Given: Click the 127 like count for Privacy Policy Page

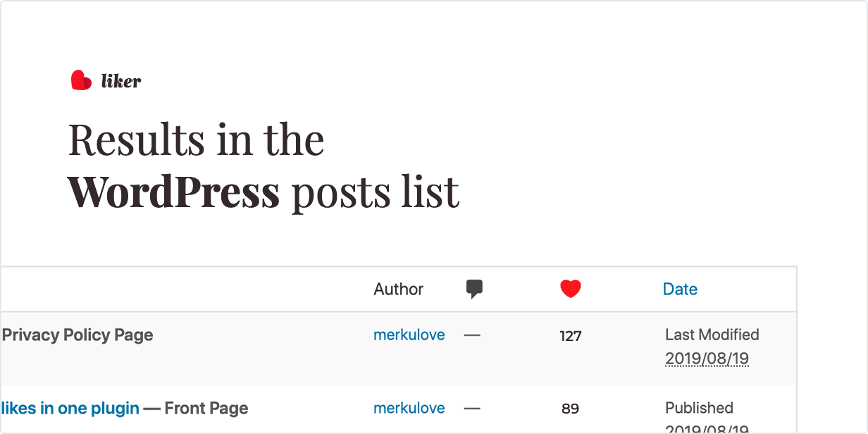Looking at the screenshot, I should click(x=570, y=336).
